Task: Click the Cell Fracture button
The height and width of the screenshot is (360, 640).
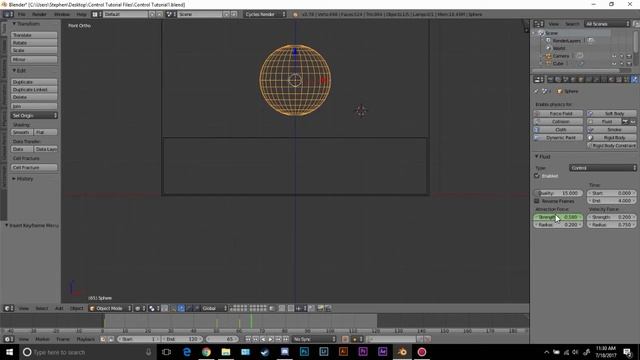Action: tap(34, 167)
